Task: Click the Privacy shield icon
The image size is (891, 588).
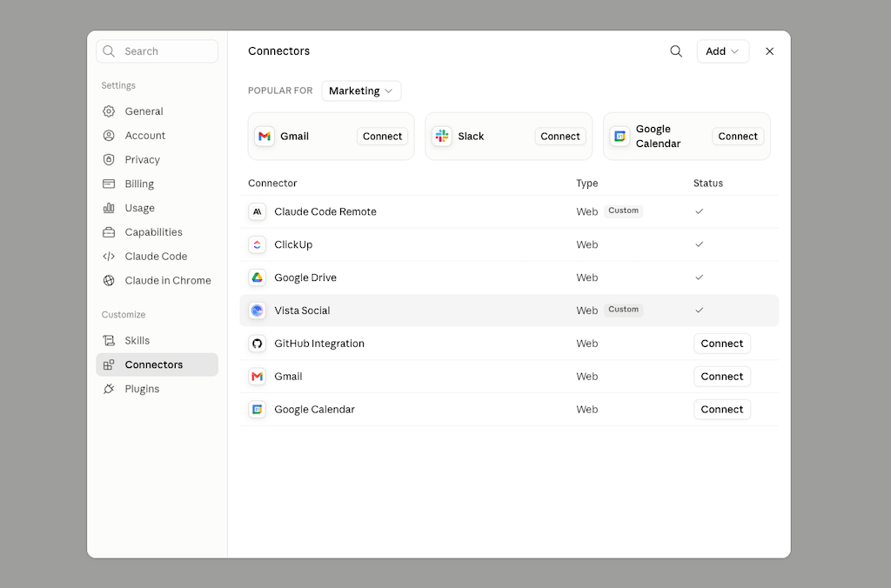Action: [109, 160]
